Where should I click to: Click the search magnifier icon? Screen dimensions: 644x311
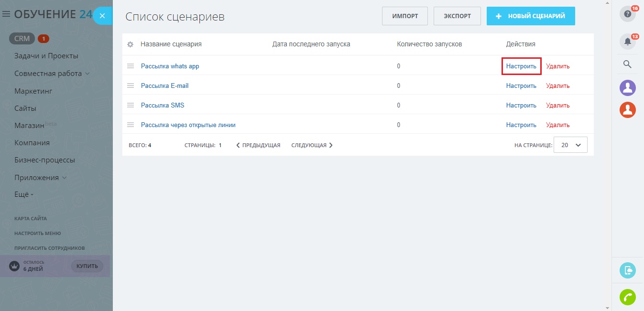tap(627, 64)
